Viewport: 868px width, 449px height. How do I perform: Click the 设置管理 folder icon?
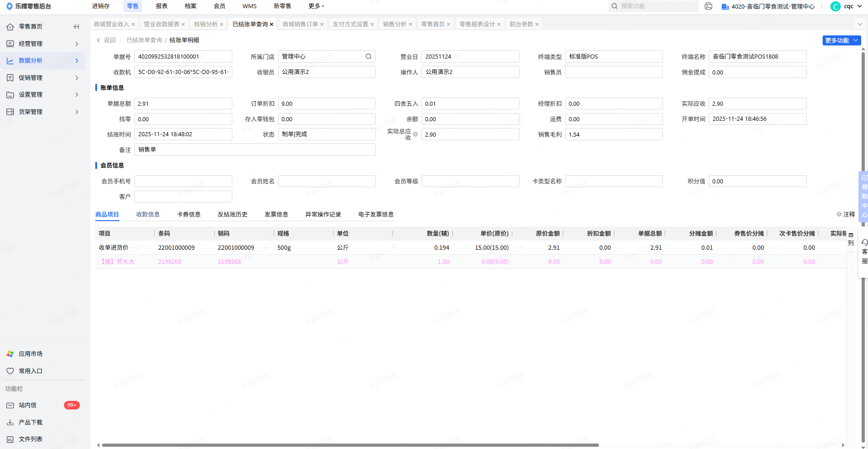coord(10,95)
